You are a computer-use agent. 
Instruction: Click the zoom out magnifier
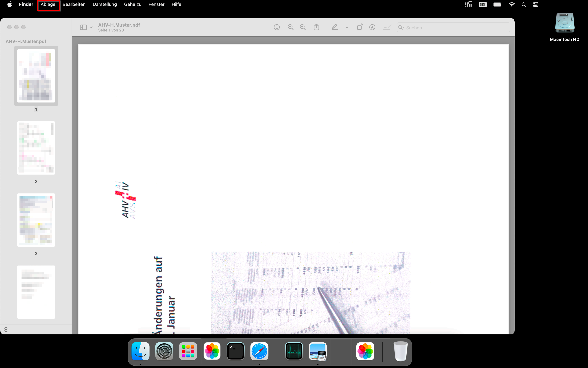click(x=290, y=27)
